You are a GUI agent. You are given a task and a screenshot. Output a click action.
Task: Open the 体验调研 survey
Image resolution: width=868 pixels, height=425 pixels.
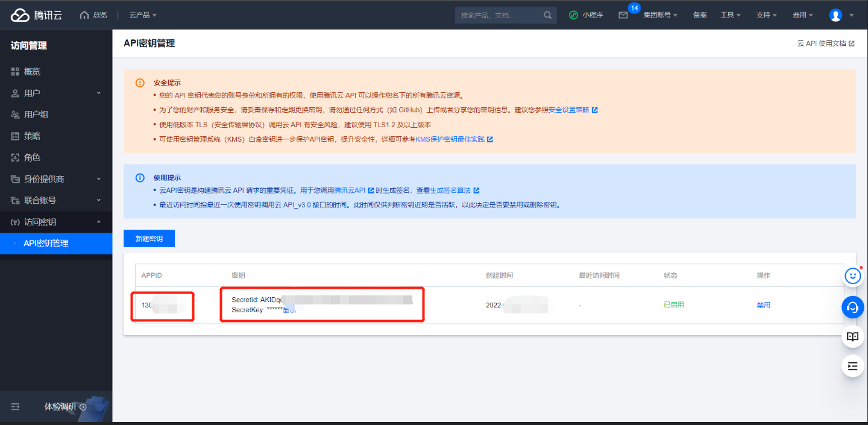click(65, 407)
